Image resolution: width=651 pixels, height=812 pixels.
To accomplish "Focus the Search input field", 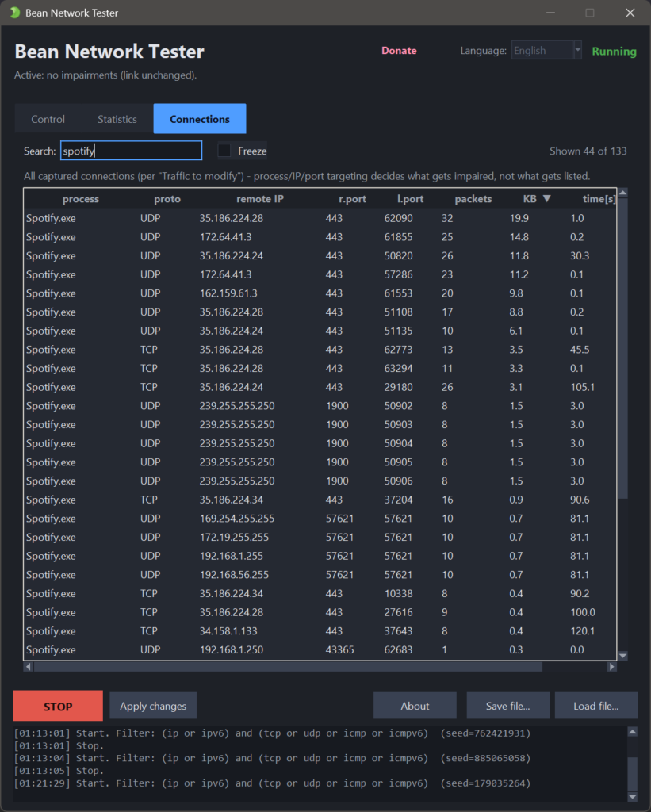I will pos(131,151).
